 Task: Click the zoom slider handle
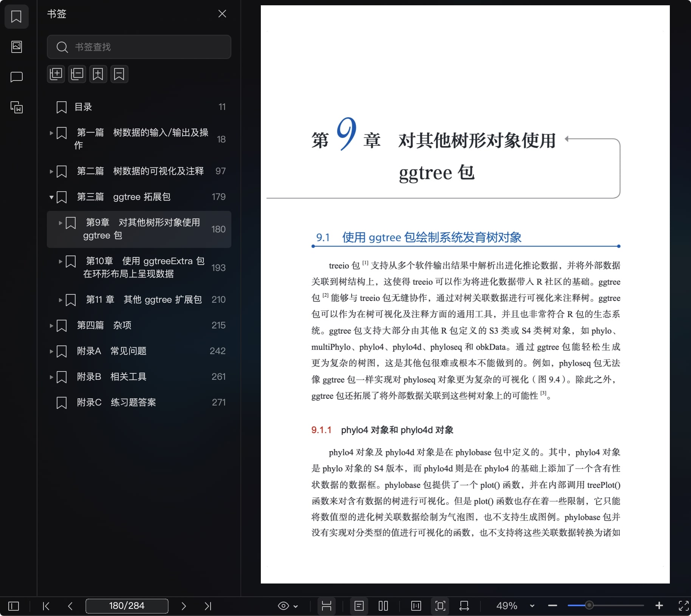(x=589, y=605)
